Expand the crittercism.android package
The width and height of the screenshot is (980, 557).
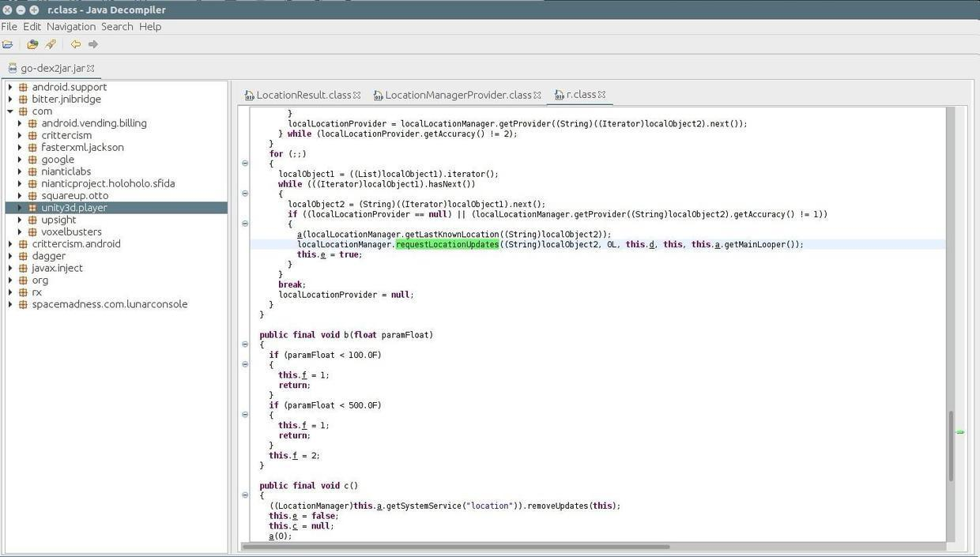click(x=10, y=243)
